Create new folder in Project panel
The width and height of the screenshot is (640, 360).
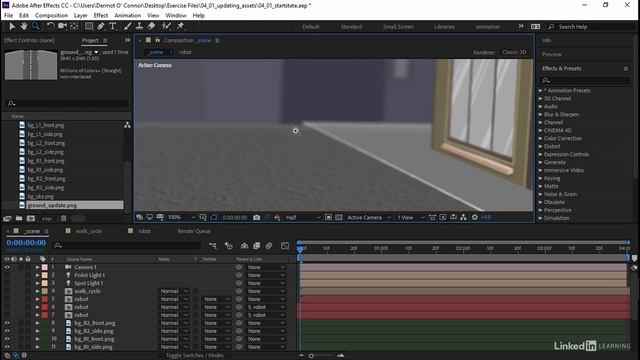click(x=19, y=218)
